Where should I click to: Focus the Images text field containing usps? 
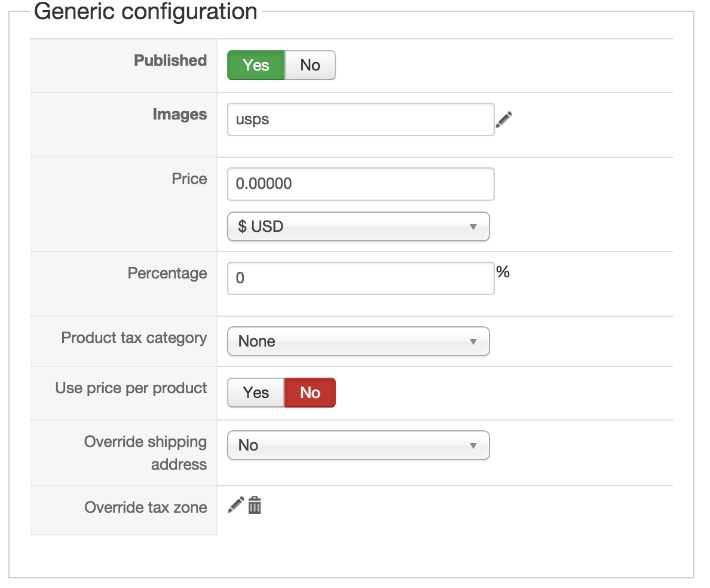point(360,120)
